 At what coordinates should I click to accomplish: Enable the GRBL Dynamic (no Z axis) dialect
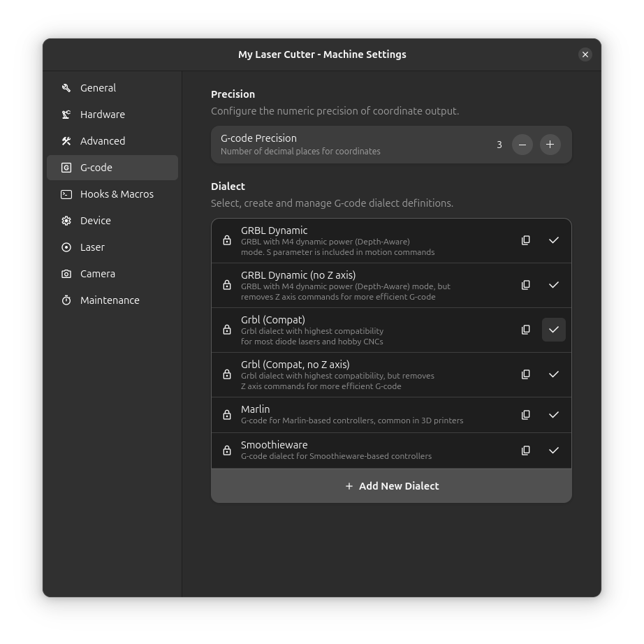554,285
